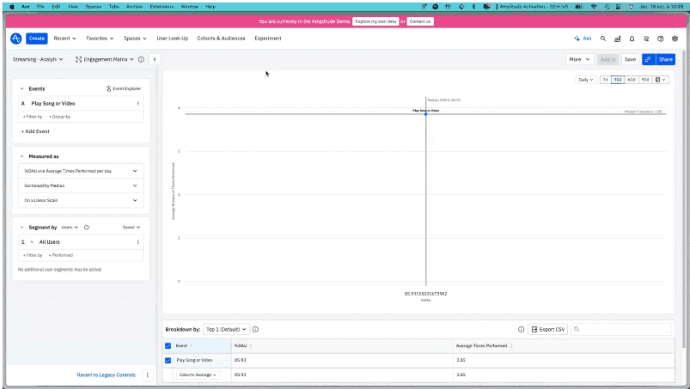690x389 pixels.
Task: Open the Play Song or Video options kebab
Action: 138,104
